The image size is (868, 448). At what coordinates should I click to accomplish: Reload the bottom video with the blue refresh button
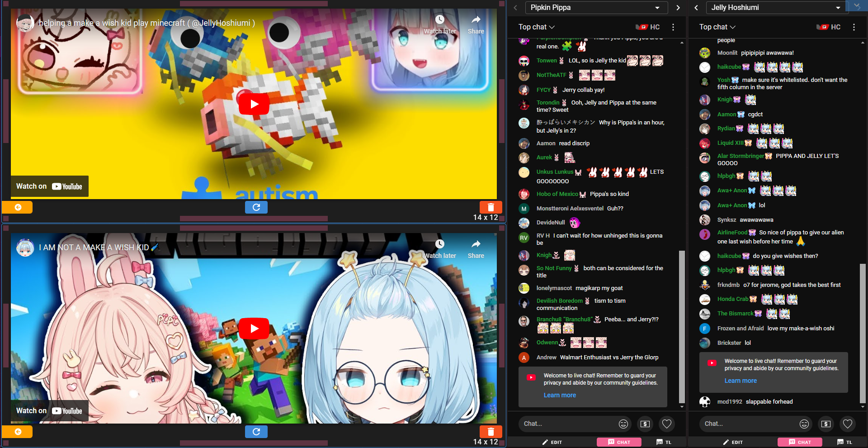pyautogui.click(x=256, y=432)
